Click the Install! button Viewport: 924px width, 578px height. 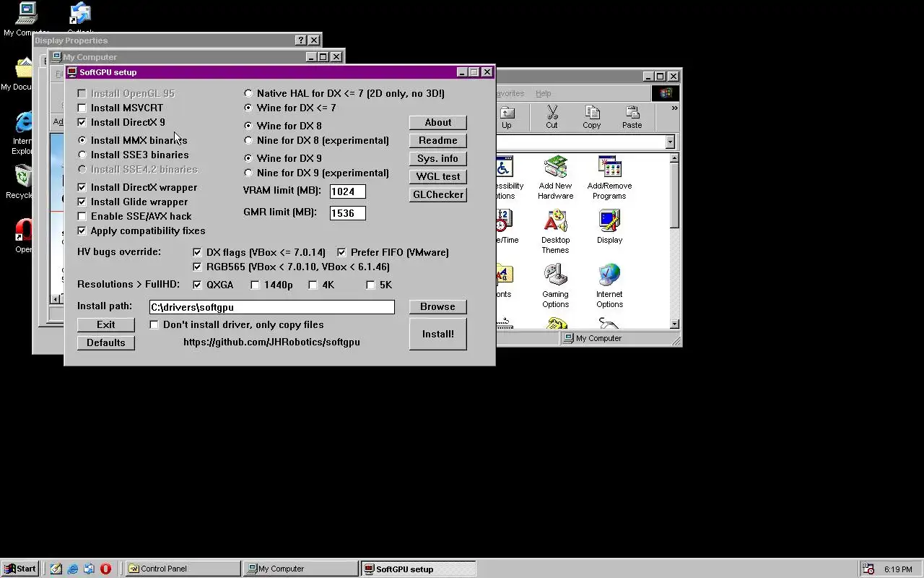click(438, 334)
